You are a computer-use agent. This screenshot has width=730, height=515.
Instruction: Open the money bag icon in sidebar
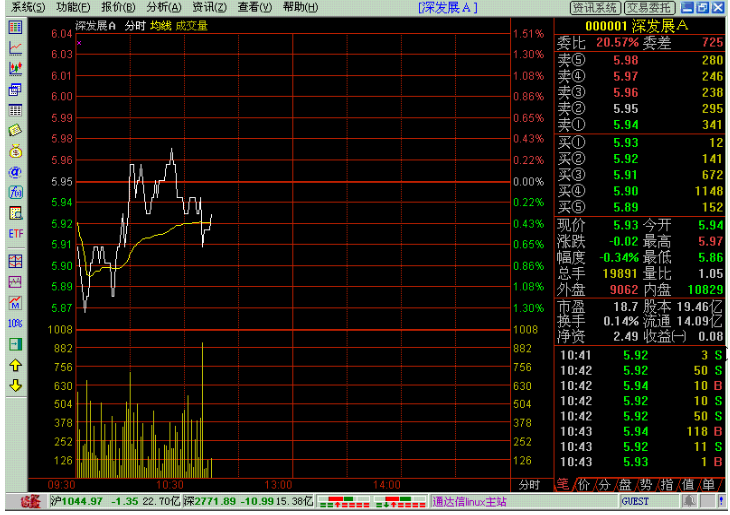(15, 151)
